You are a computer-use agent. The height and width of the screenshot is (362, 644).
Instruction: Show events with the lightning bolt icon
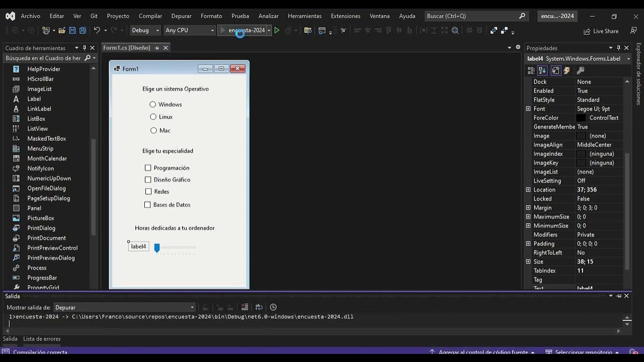567,71
